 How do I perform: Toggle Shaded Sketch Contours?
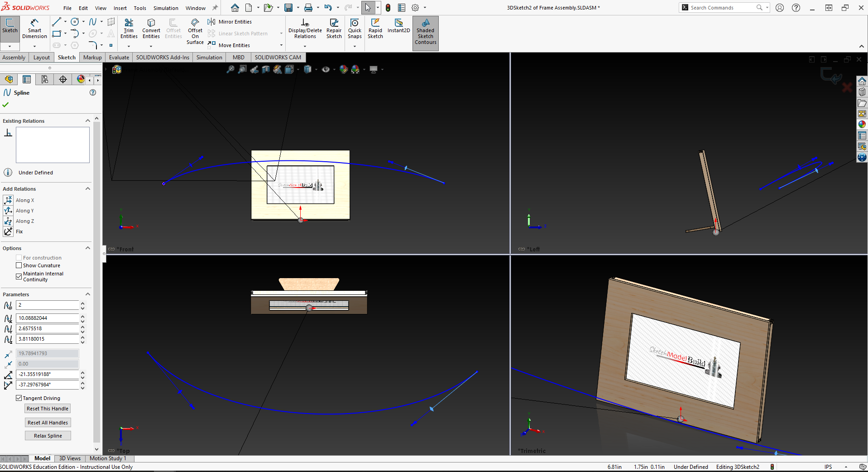coord(426,33)
